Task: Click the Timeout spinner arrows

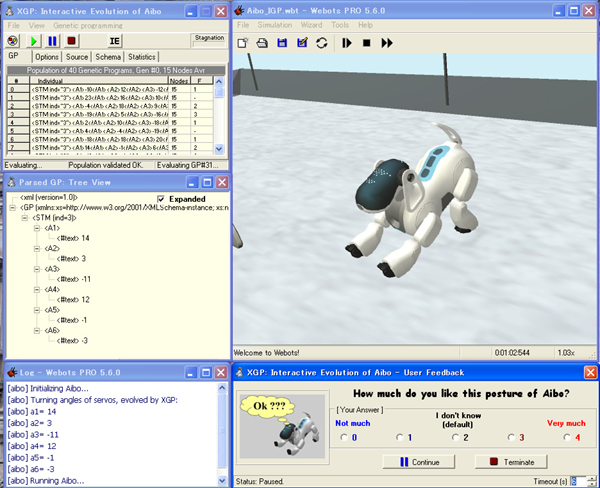Action: pyautogui.click(x=591, y=481)
